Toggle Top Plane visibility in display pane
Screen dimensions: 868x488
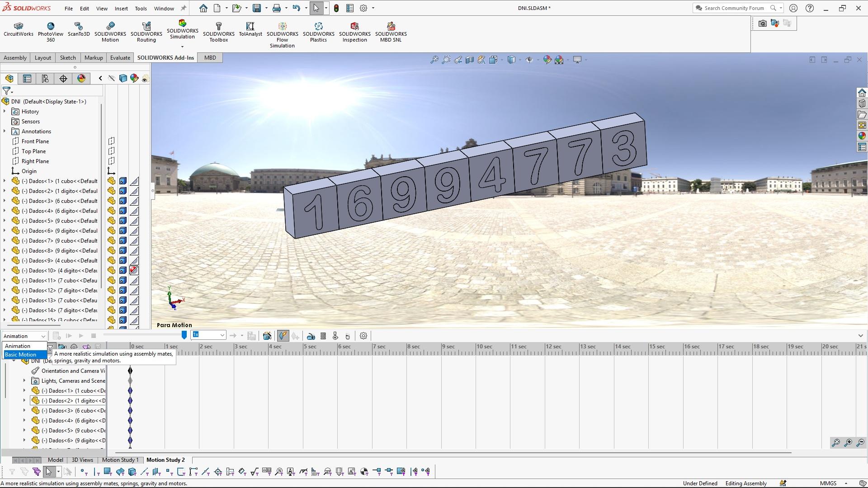point(111,151)
